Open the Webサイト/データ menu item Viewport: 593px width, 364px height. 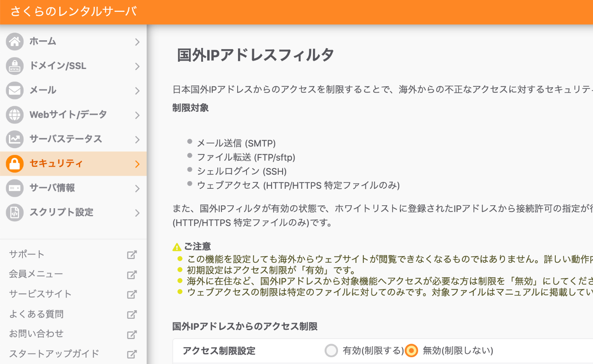73,115
